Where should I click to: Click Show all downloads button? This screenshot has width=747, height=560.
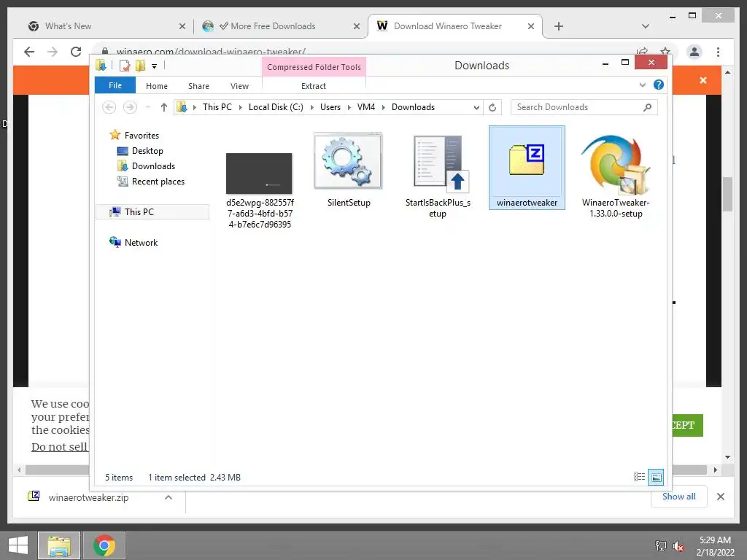pos(678,497)
